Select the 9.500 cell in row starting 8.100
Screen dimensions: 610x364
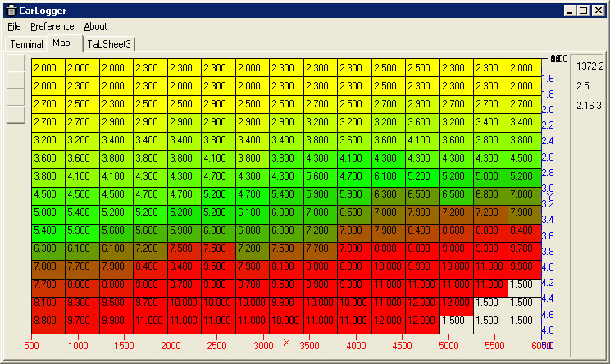click(x=116, y=306)
